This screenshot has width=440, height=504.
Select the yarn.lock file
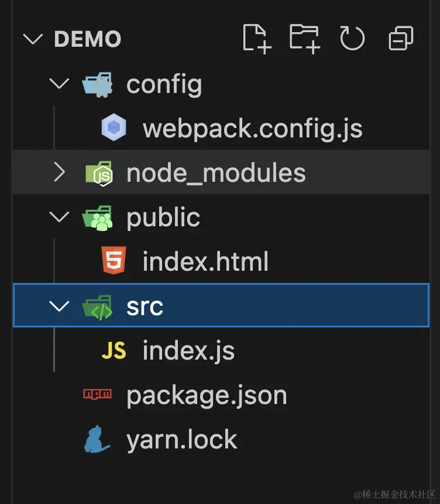click(182, 440)
